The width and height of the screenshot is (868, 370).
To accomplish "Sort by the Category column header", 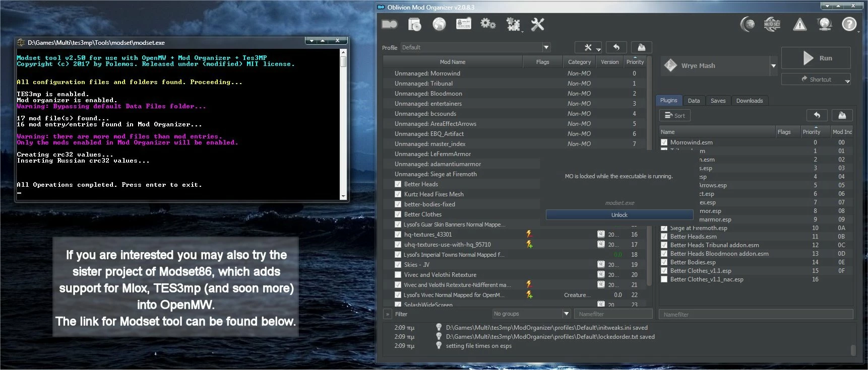I will [x=579, y=62].
